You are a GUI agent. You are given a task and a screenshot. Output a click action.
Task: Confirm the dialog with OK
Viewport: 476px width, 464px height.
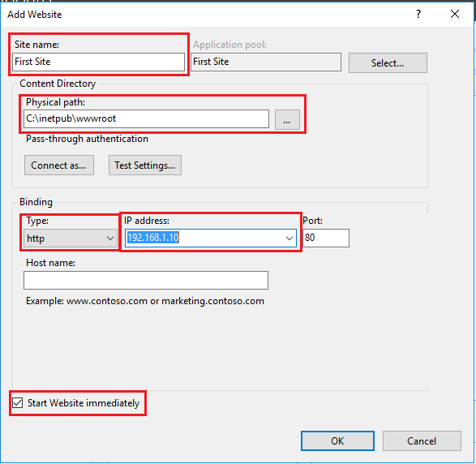pos(337,441)
